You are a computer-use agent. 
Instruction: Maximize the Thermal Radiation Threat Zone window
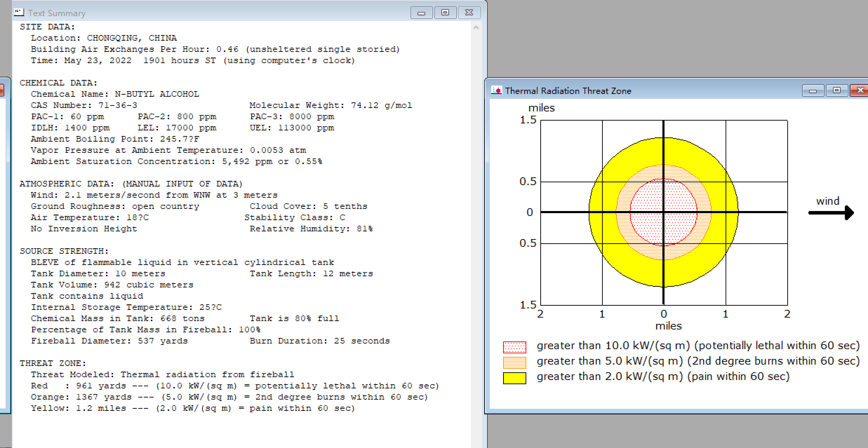coord(837,91)
